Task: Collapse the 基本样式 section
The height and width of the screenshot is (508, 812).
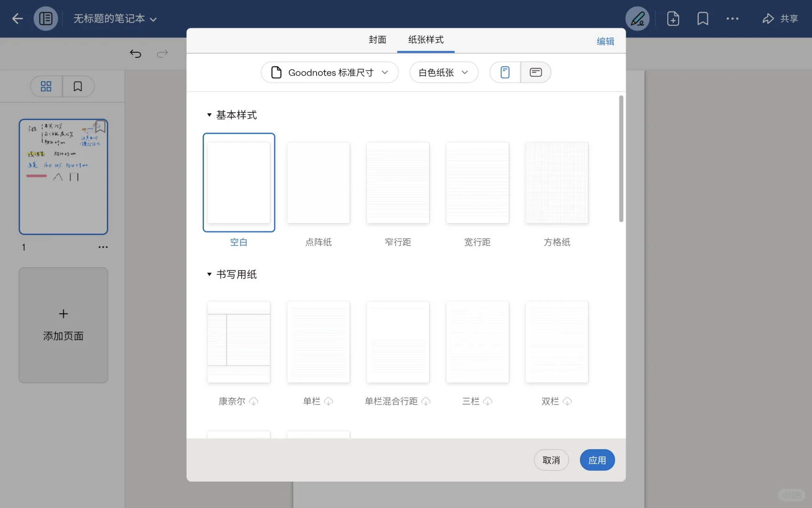Action: [209, 115]
